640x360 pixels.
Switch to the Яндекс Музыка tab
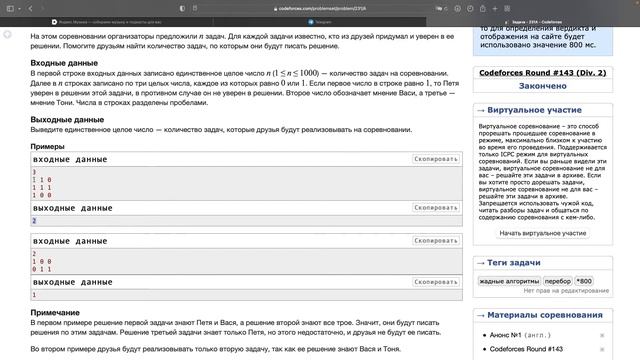click(x=107, y=22)
